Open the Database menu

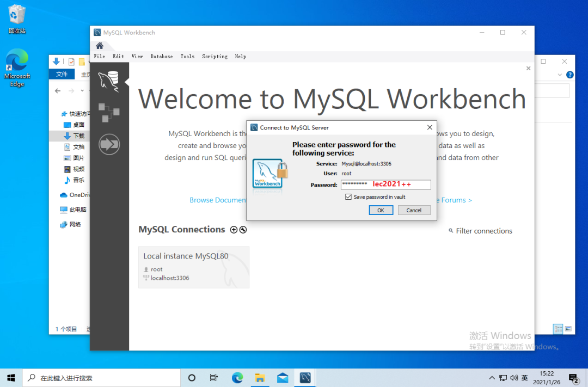point(162,56)
